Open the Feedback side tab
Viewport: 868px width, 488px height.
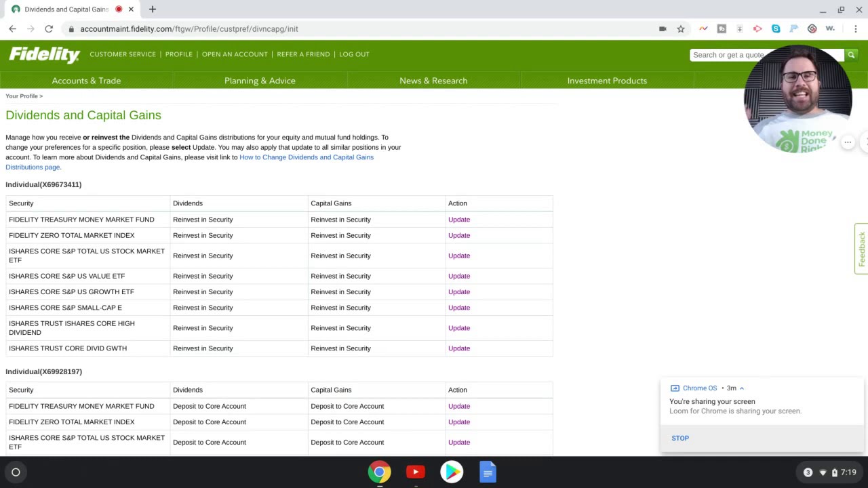pos(861,249)
